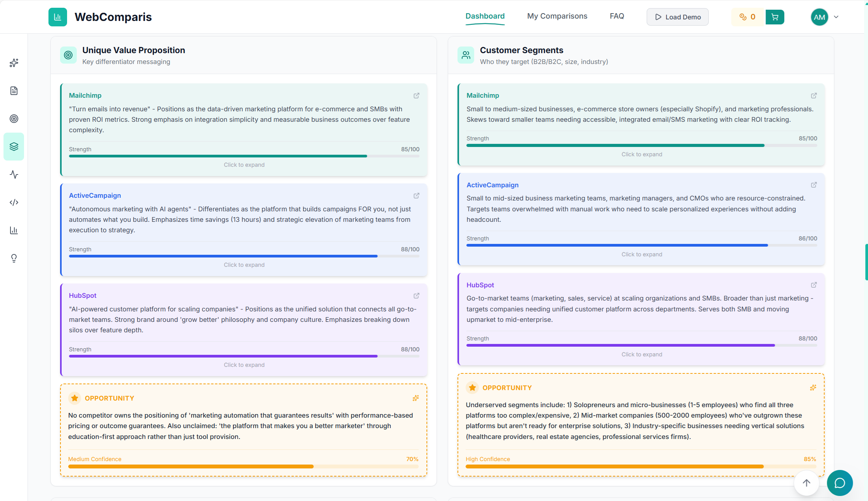This screenshot has width=868, height=501.
Task: Expand Mailchimp Customer Segments card
Action: click(642, 154)
